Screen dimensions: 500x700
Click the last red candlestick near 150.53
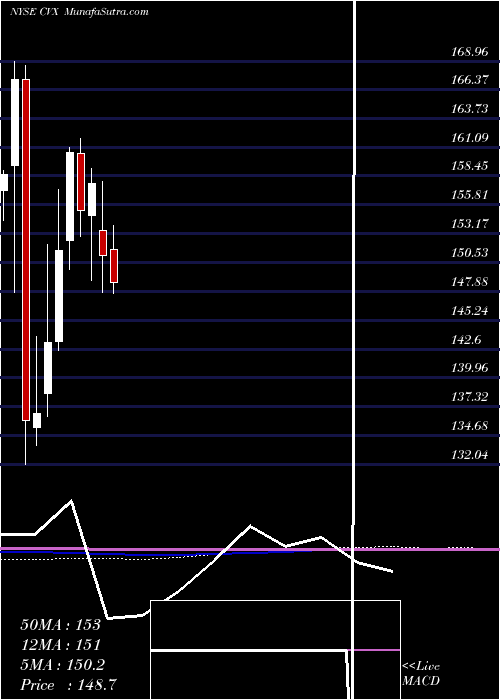click(x=114, y=266)
